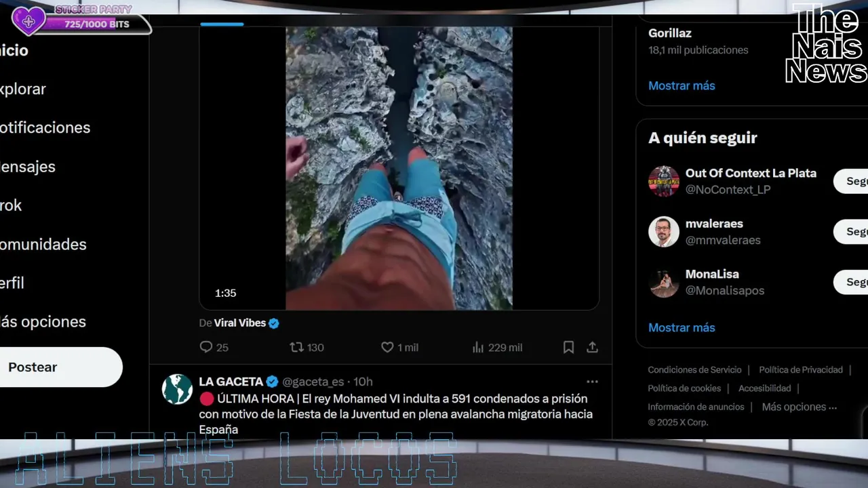The height and width of the screenshot is (488, 868).
Task: Follow the MonaLisa account
Action: click(851, 282)
